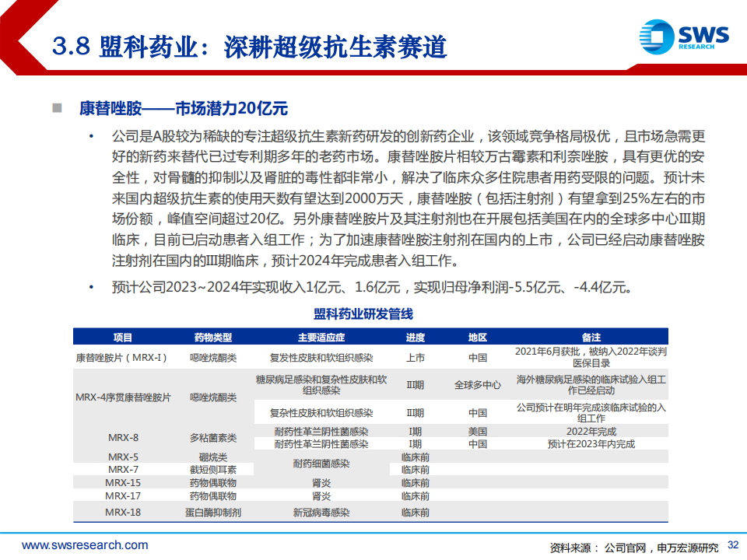Click the 美国 region cell
The height and width of the screenshot is (560, 747).
(477, 432)
